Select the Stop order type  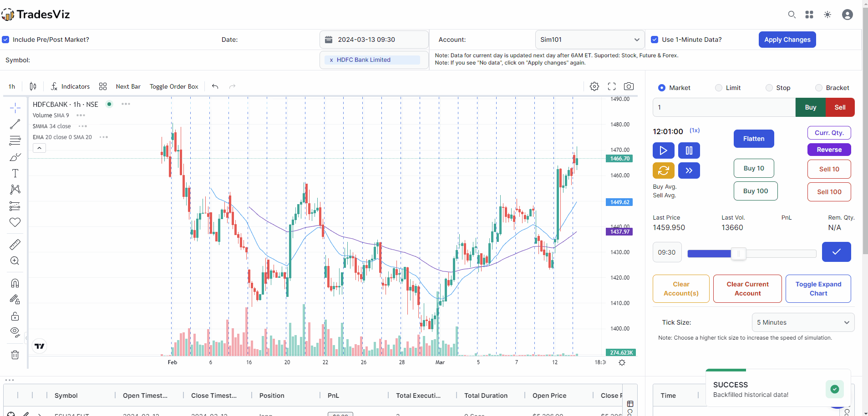(769, 88)
